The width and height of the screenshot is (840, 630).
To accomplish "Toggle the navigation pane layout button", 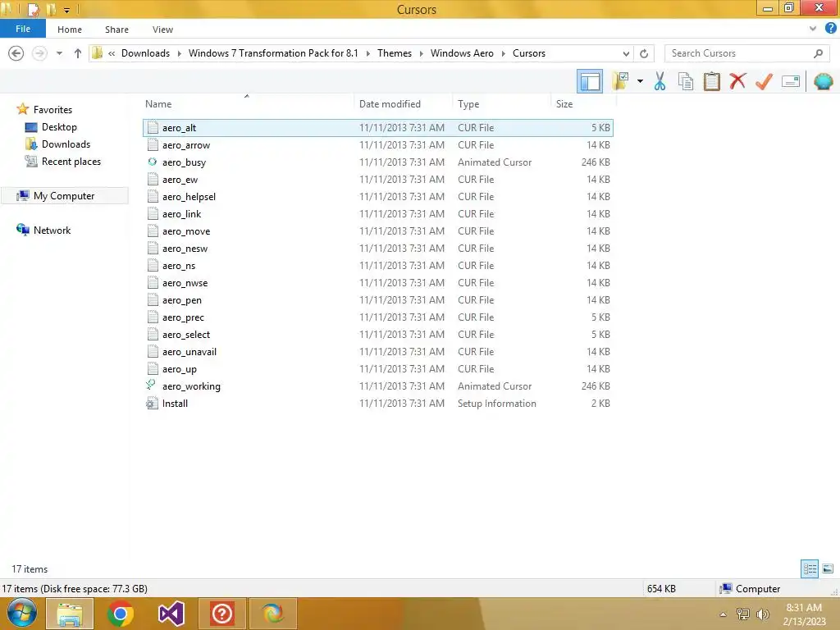I will (x=589, y=81).
